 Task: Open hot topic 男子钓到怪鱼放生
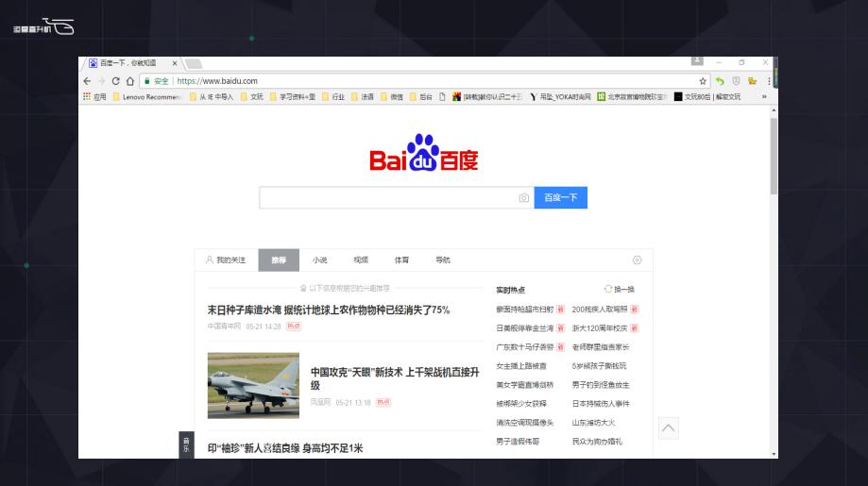coord(601,384)
